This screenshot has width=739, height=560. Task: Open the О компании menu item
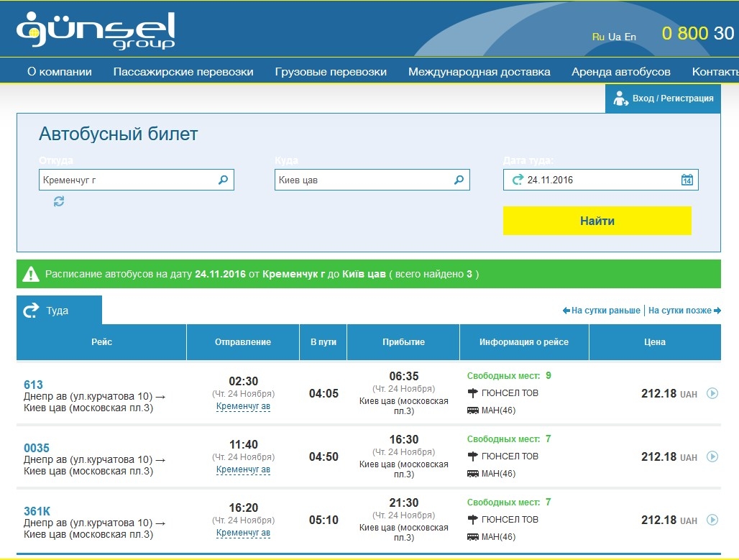pos(60,72)
